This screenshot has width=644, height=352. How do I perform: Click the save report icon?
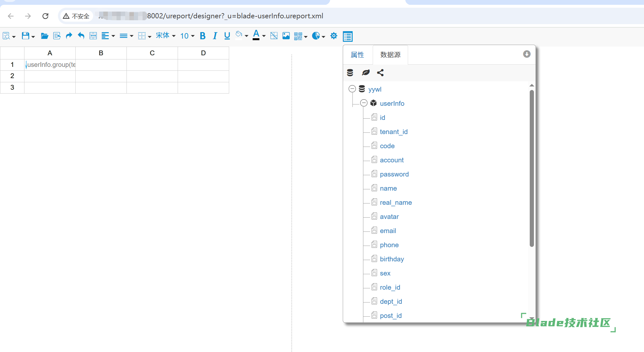point(25,36)
